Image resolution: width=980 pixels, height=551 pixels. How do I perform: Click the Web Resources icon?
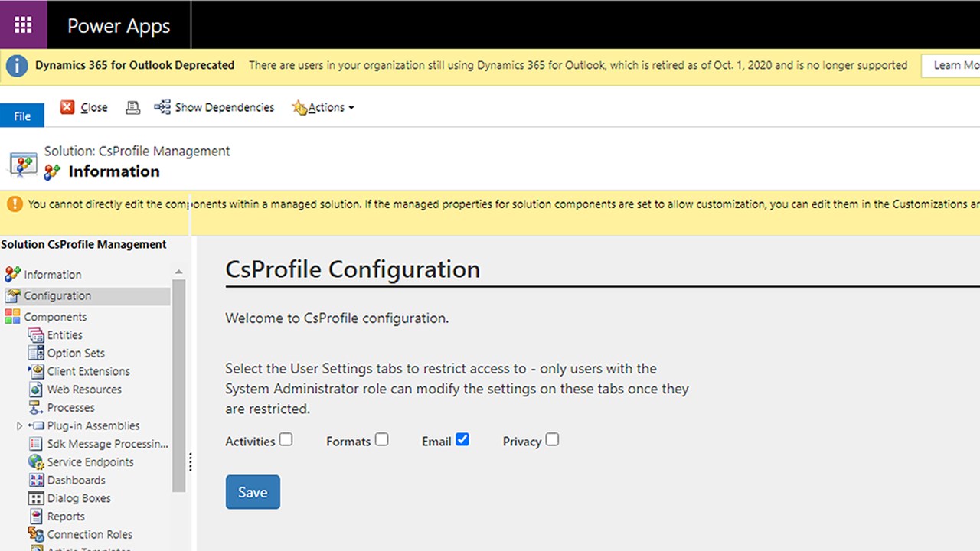click(x=36, y=390)
